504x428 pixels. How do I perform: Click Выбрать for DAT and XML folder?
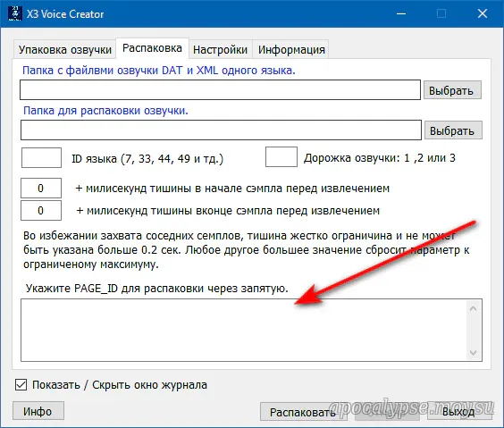coord(452,90)
